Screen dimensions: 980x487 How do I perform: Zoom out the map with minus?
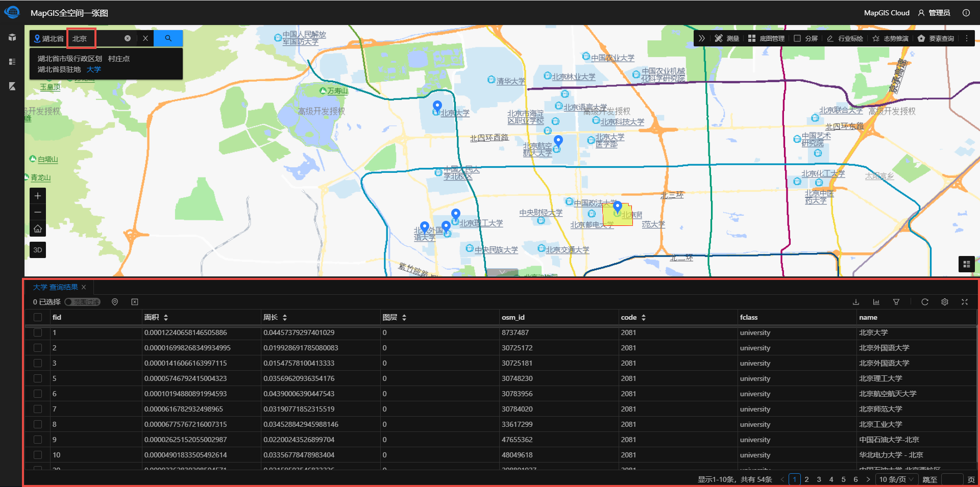(38, 212)
